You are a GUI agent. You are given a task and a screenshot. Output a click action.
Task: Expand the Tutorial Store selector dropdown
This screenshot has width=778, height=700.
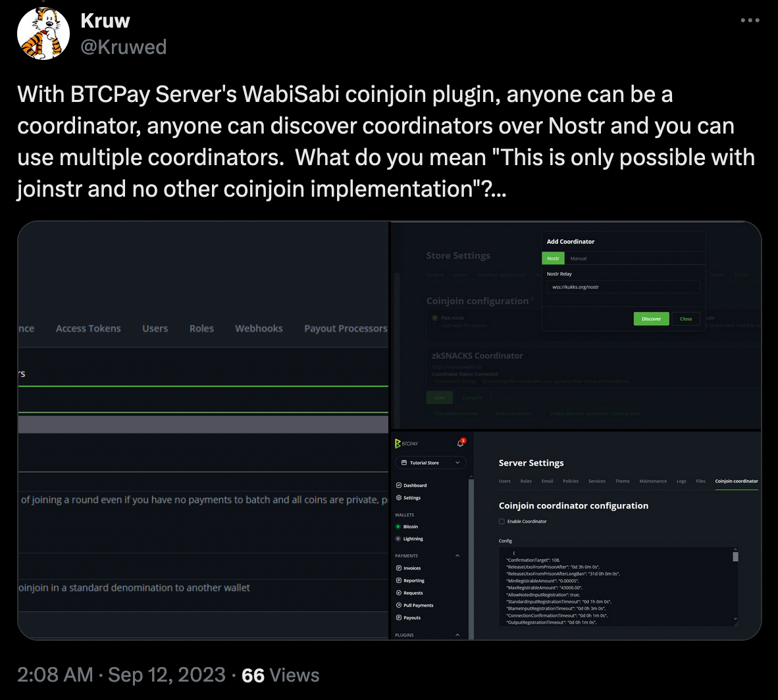pyautogui.click(x=430, y=463)
